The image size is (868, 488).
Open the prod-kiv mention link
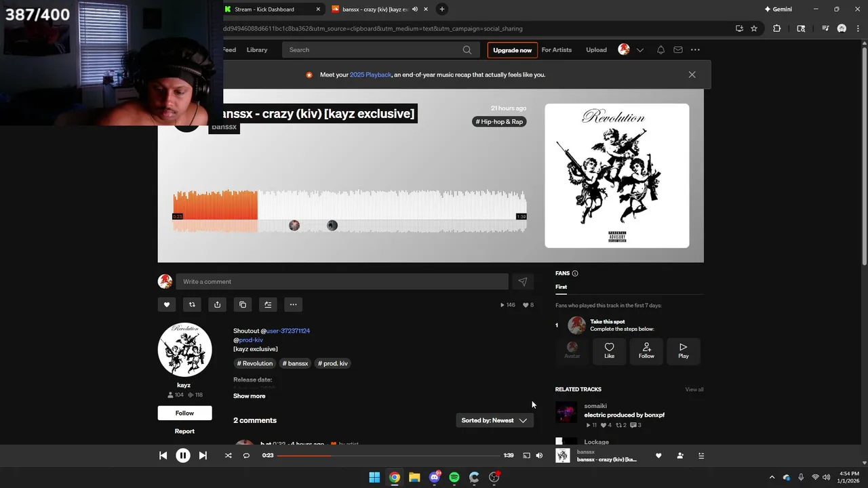[251, 340]
